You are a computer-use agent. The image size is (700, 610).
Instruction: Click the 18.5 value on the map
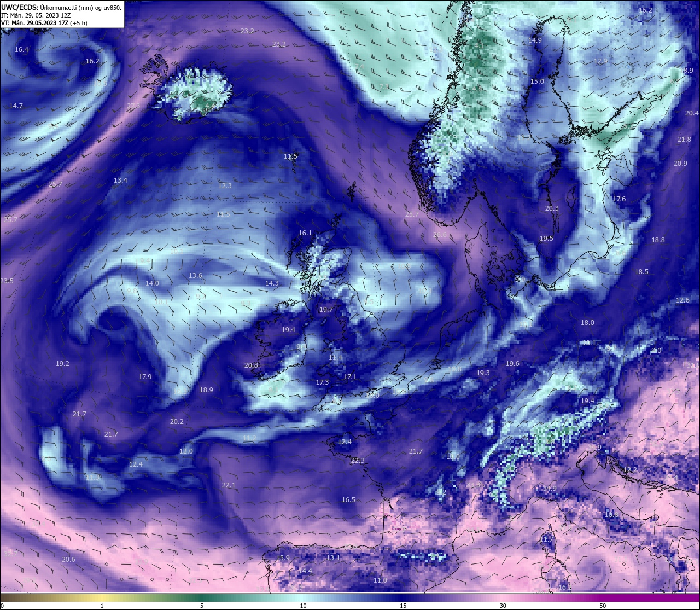[x=641, y=272]
